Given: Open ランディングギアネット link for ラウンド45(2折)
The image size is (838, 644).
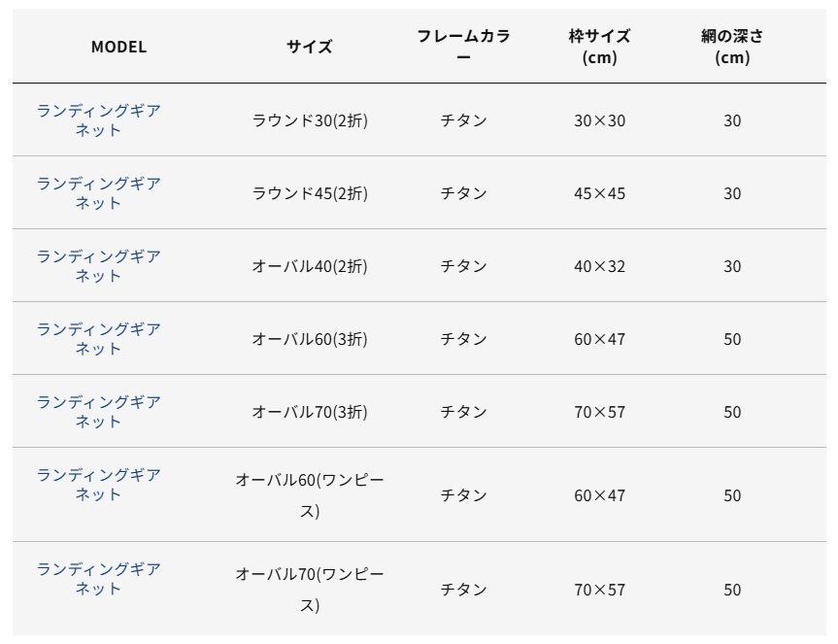Looking at the screenshot, I should (x=98, y=193).
